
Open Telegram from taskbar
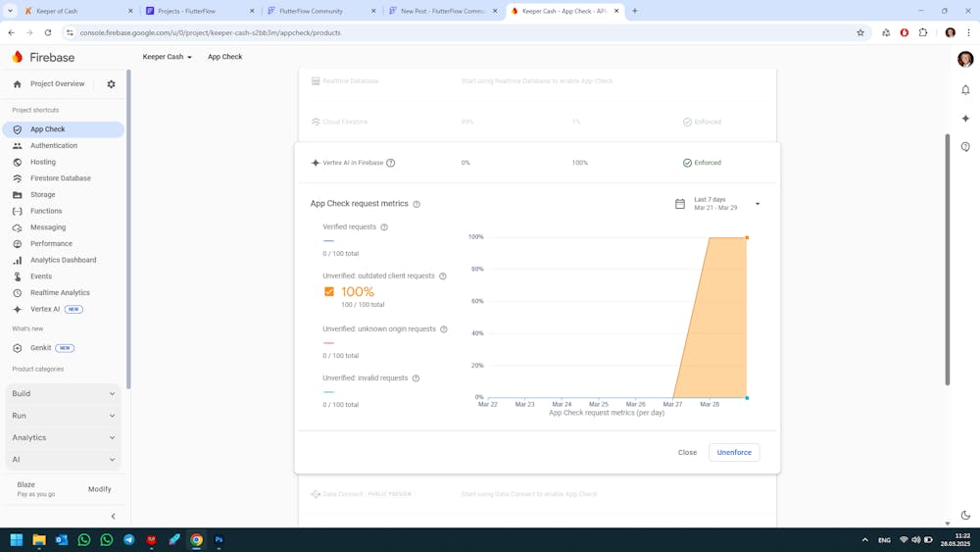128,539
